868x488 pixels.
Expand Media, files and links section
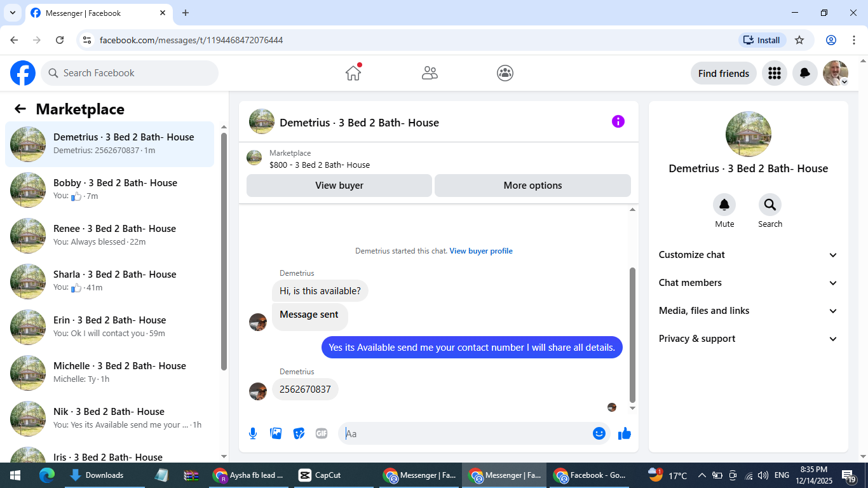tap(749, 311)
